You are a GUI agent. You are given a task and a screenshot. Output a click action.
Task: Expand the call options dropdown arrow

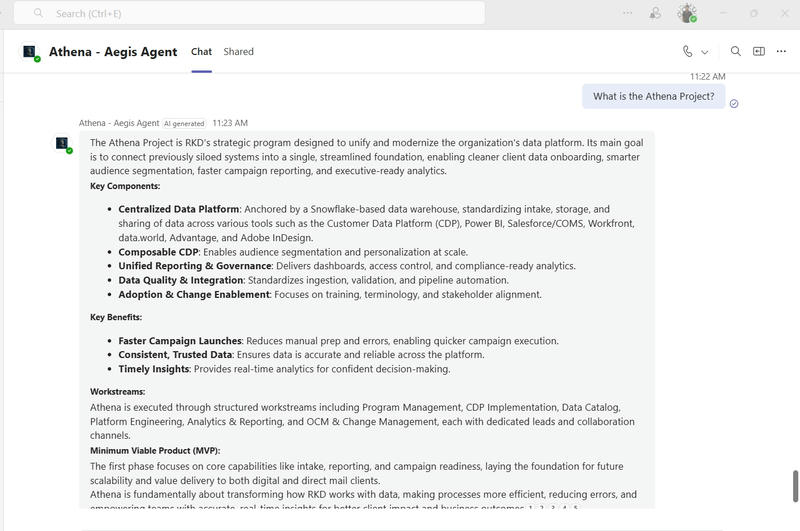705,52
